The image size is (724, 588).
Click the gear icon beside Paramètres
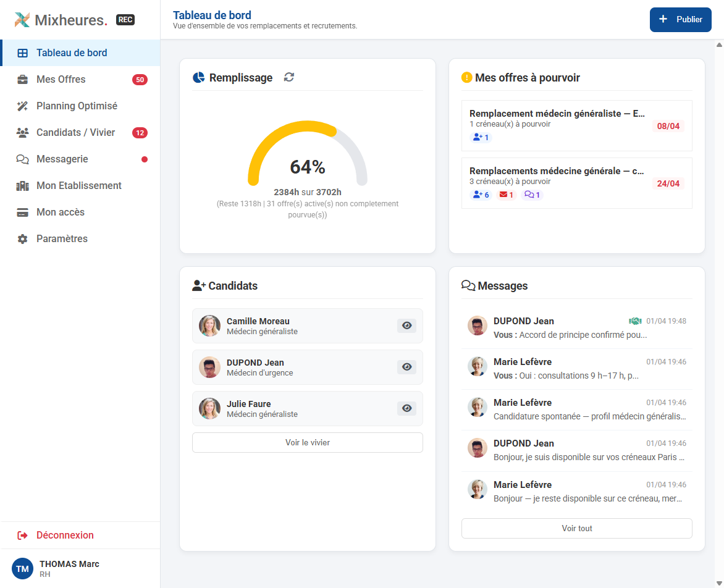22,239
